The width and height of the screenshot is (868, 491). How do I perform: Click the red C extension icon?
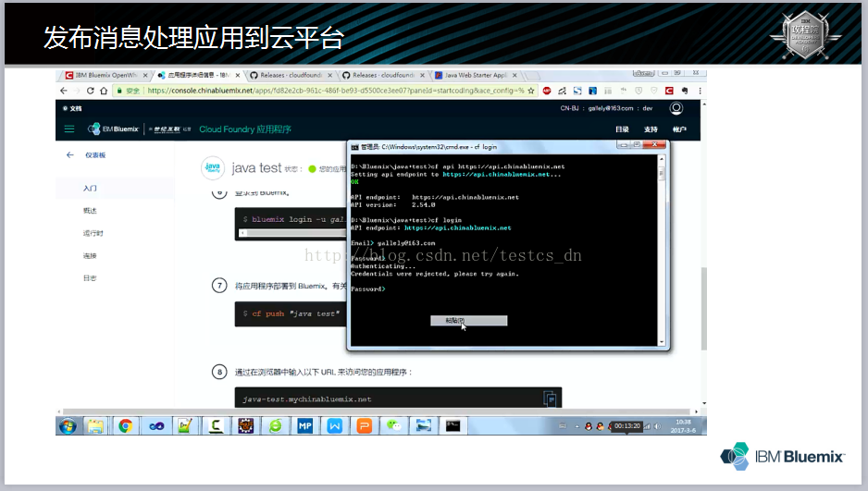pos(669,91)
